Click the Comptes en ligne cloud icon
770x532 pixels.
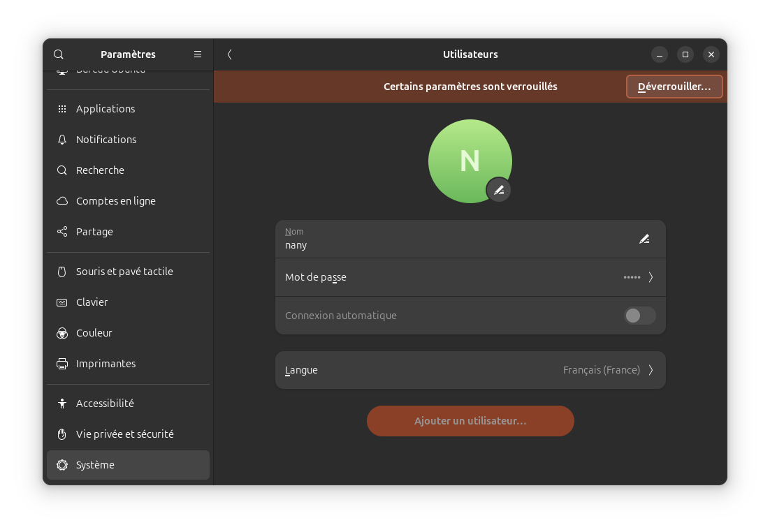click(62, 201)
